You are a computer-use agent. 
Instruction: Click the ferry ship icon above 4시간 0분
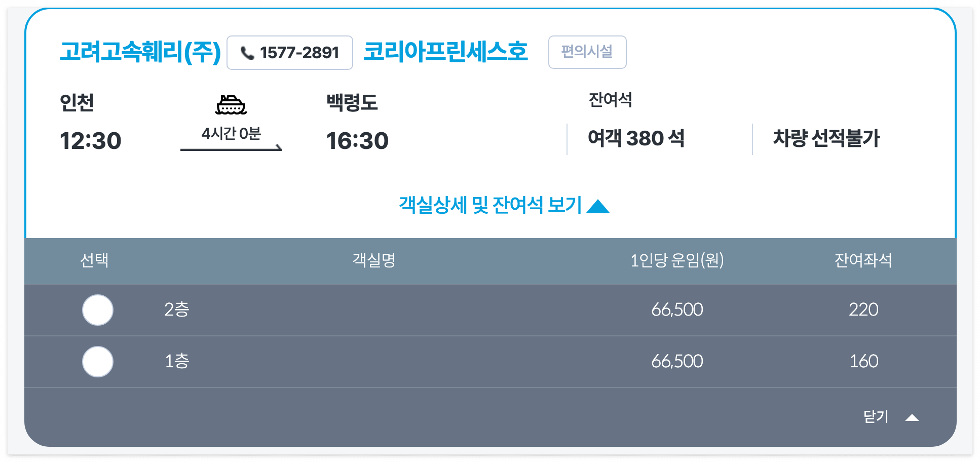[231, 105]
